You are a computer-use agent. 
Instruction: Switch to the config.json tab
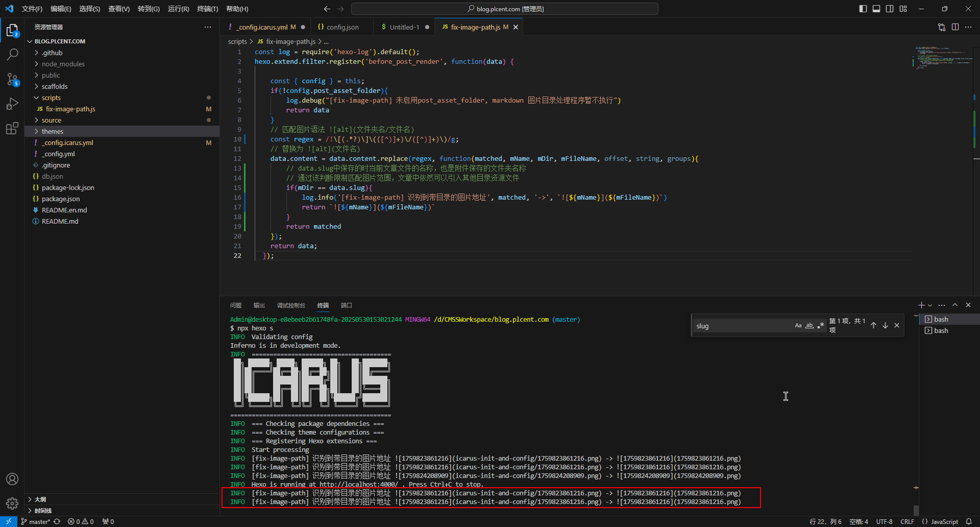pyautogui.click(x=342, y=27)
